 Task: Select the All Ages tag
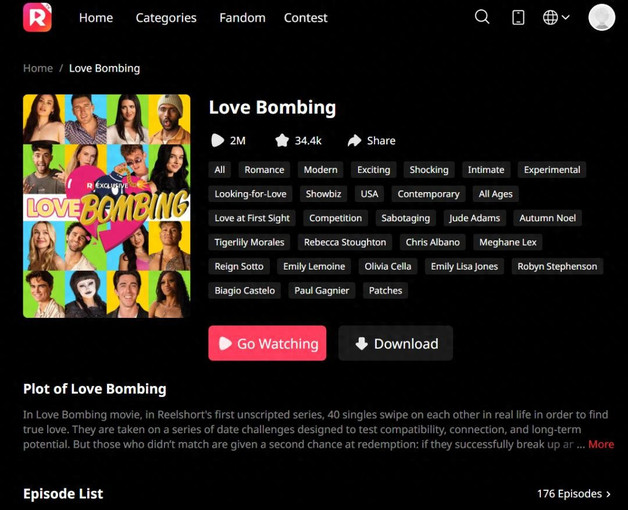[x=495, y=194]
